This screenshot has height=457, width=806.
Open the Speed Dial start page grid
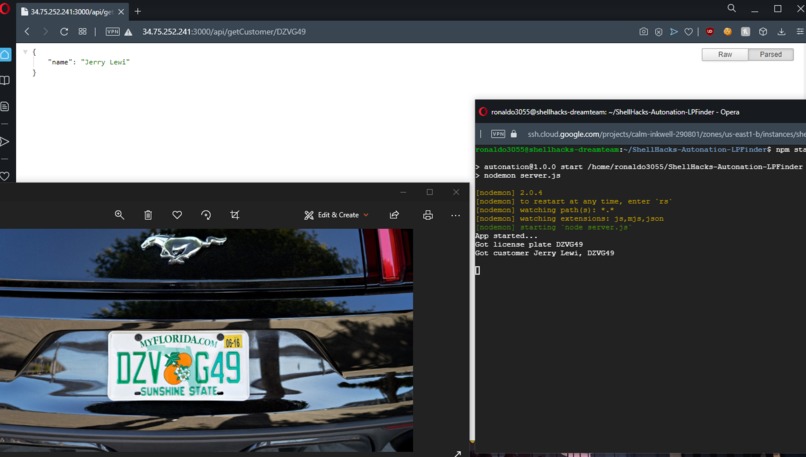point(82,31)
